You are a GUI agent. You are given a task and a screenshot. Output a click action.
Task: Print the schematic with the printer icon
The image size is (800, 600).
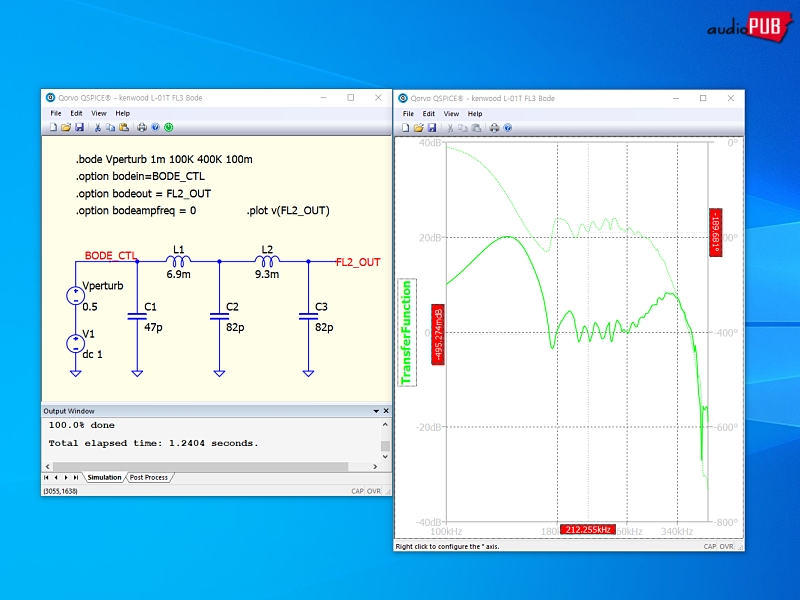pos(142,127)
